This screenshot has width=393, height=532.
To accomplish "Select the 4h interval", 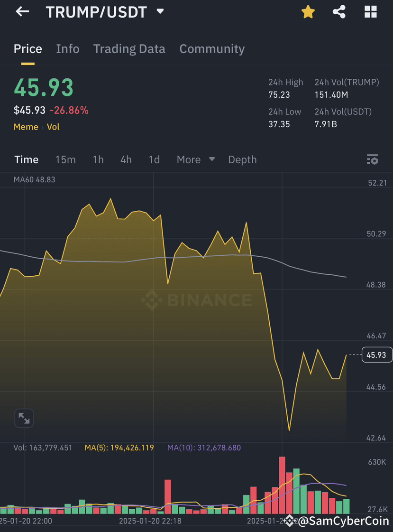I will coord(126,159).
